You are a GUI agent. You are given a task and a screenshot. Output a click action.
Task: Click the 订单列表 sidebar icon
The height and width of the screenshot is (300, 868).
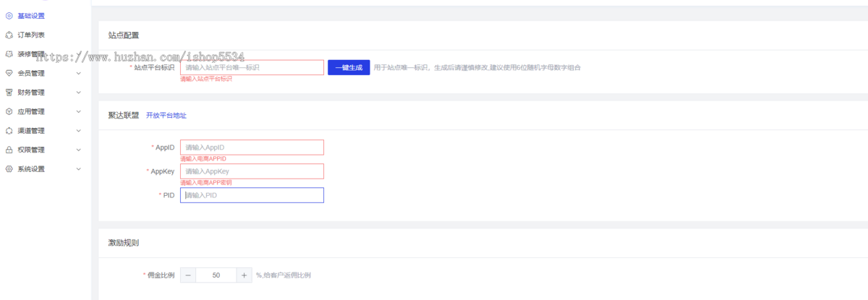(9, 35)
